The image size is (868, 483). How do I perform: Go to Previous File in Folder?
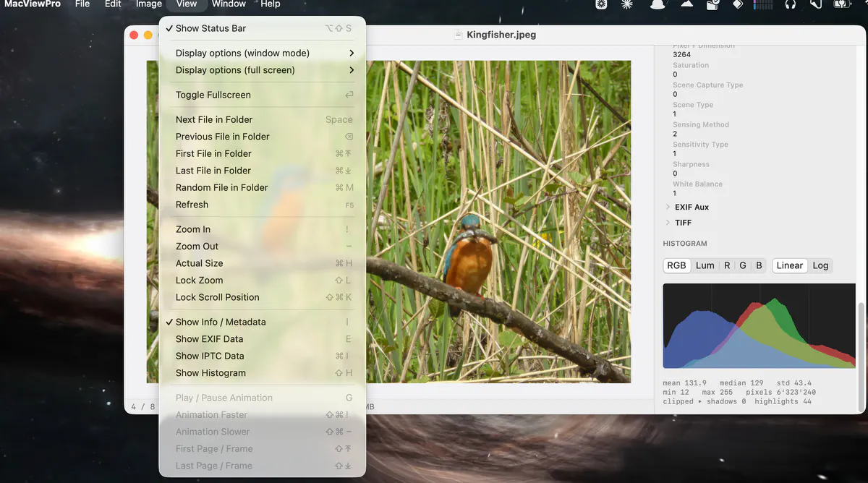coord(263,137)
